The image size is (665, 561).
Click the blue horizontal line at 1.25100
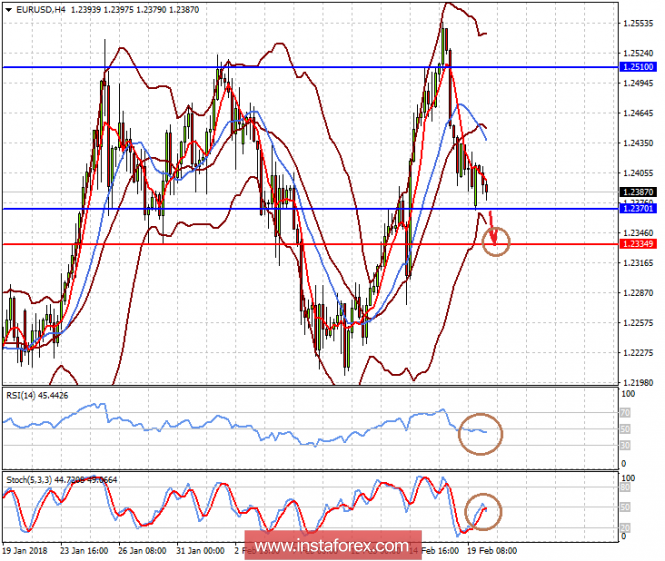point(300,67)
